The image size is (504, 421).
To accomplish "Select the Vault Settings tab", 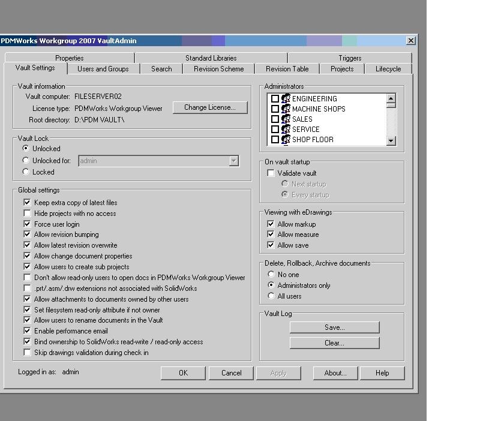I will [x=35, y=68].
